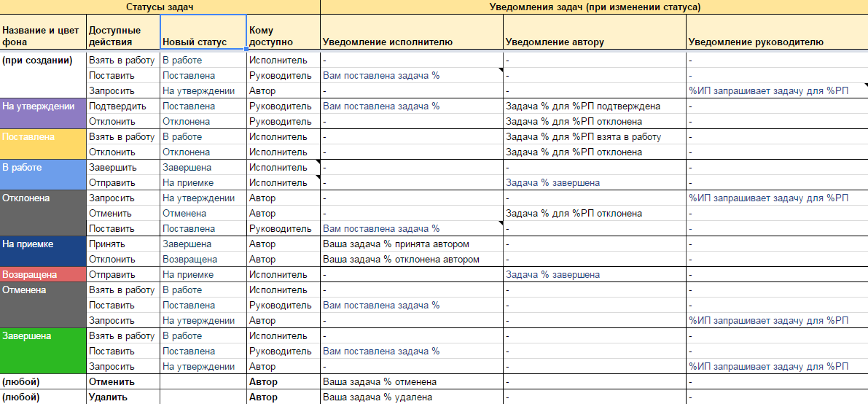Select the purple "На утверждении" status cell
This screenshot has height=404, width=868.
43,113
